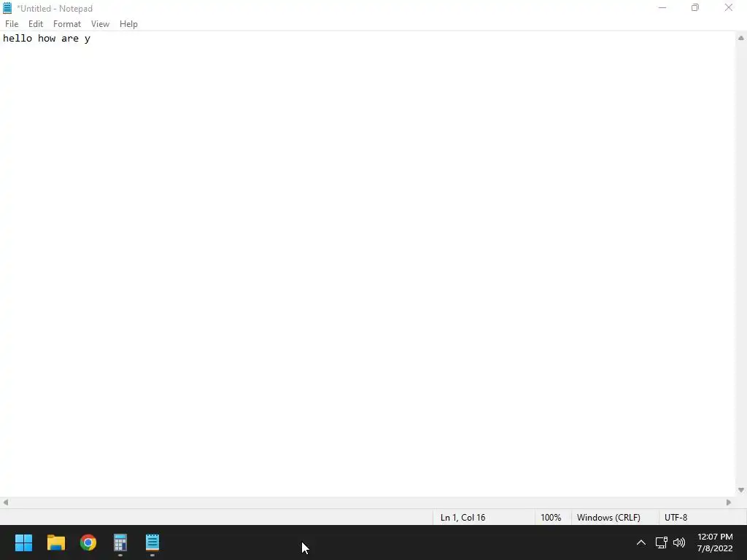Click 'Windows (CRLF)' in status bar
Image resolution: width=747 pixels, height=560 pixels.
tap(608, 518)
